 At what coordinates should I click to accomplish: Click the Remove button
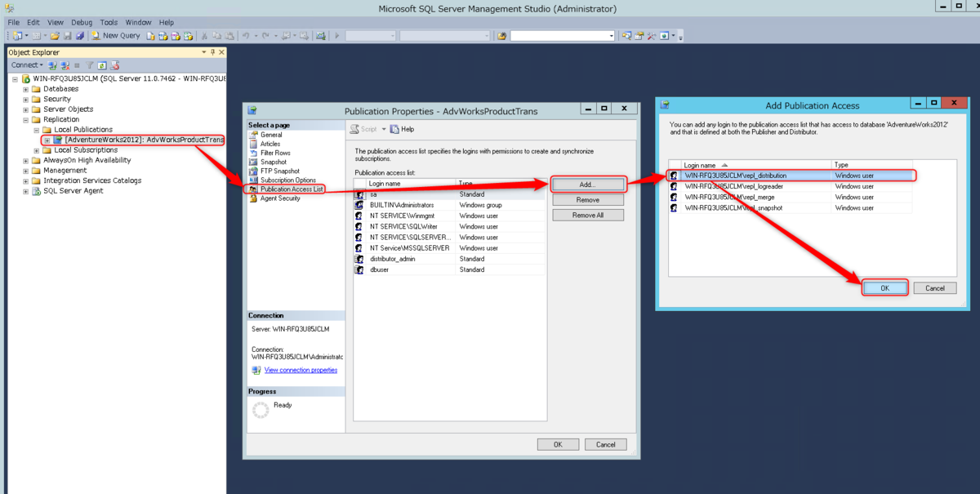coord(588,200)
